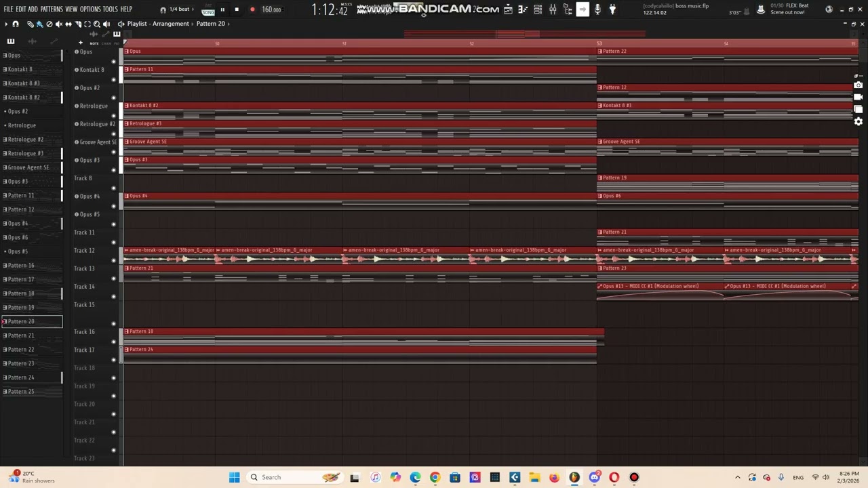Stop playback with the stop button

pos(237,9)
